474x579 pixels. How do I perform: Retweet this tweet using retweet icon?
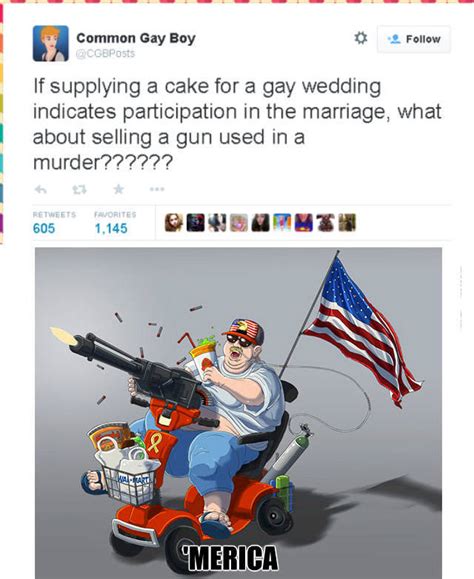tap(79, 189)
